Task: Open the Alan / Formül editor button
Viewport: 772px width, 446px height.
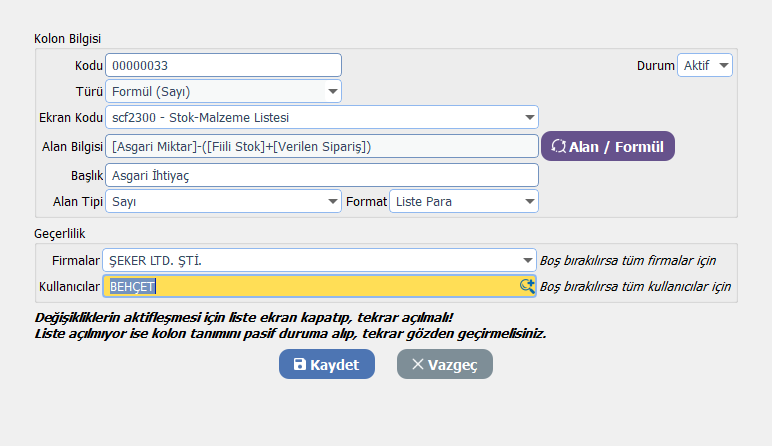Action: [x=608, y=147]
